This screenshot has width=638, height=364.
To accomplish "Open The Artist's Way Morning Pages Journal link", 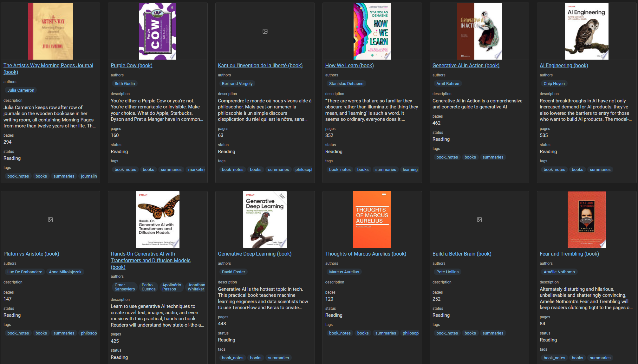I will point(48,65).
